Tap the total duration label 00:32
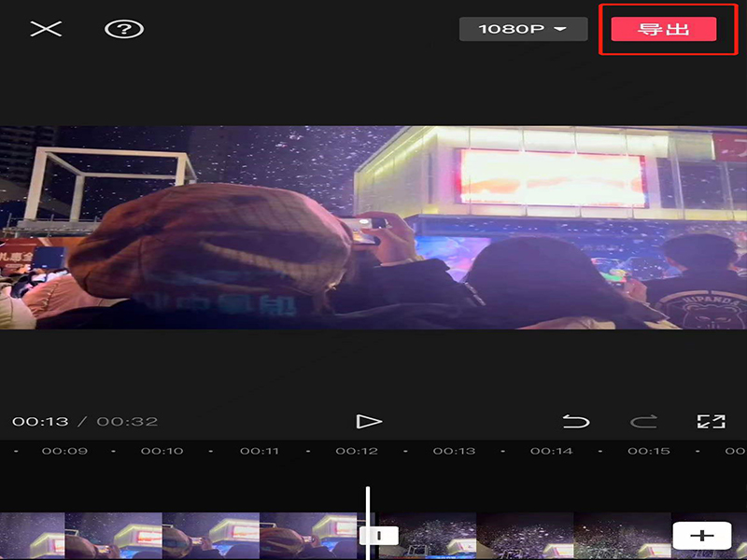Image resolution: width=747 pixels, height=560 pixels. (x=127, y=422)
